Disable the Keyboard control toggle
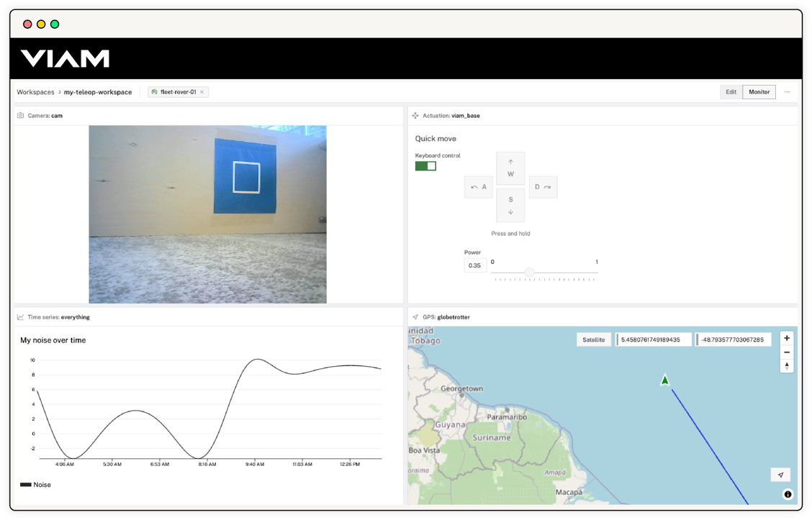 [425, 166]
